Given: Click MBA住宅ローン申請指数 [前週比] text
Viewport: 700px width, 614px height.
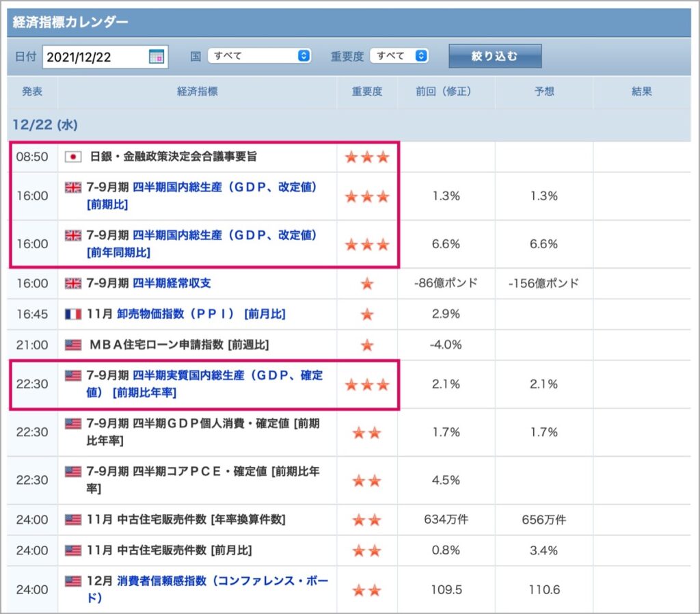Looking at the screenshot, I should [180, 345].
